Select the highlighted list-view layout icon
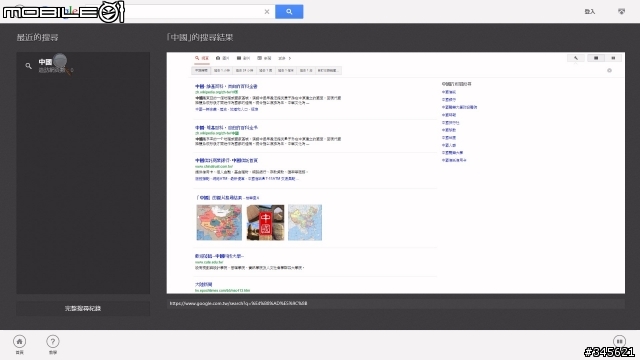The height and width of the screenshot is (360, 640). click(596, 58)
